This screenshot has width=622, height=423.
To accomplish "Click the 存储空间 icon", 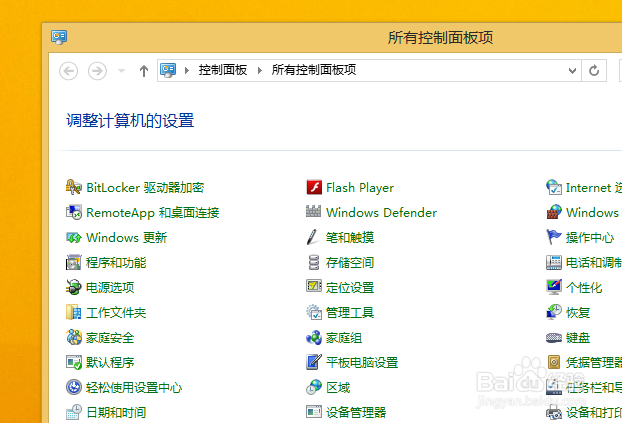I will [314, 262].
